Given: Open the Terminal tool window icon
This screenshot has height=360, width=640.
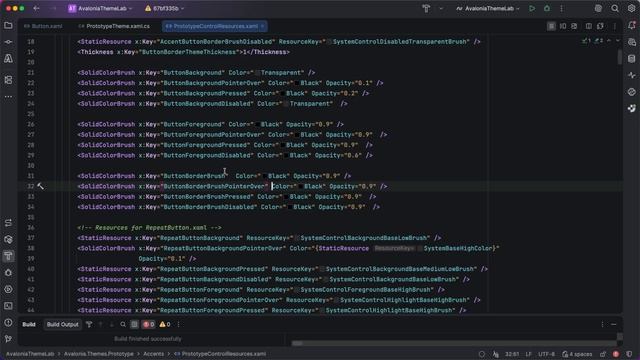Looking at the screenshot, I should 8,306.
